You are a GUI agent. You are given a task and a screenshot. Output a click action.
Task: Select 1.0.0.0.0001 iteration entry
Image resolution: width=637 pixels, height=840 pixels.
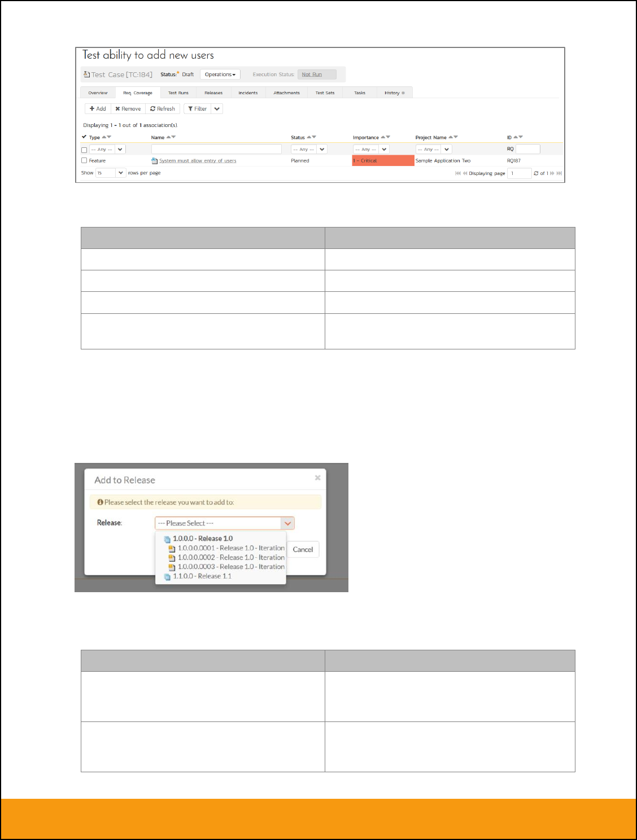[231, 548]
